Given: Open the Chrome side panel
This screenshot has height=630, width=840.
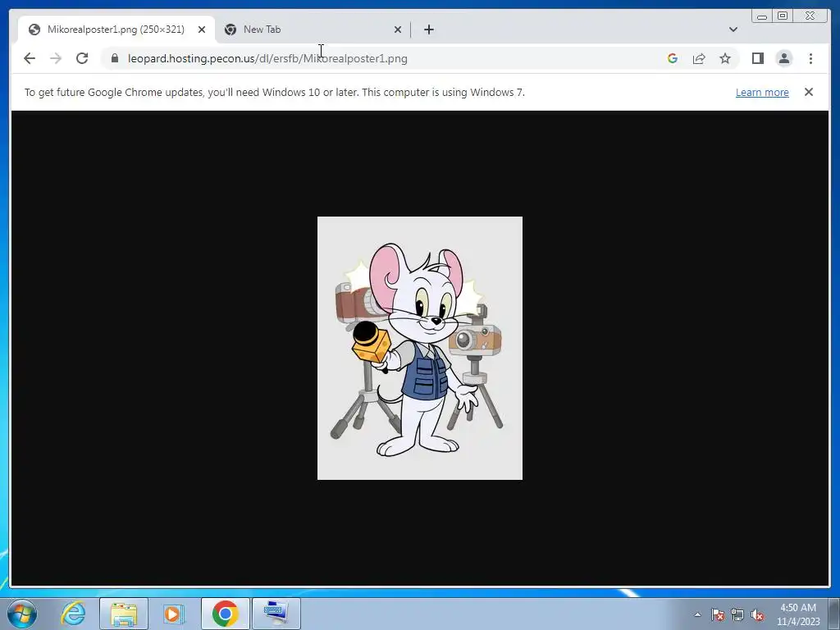Looking at the screenshot, I should click(757, 58).
